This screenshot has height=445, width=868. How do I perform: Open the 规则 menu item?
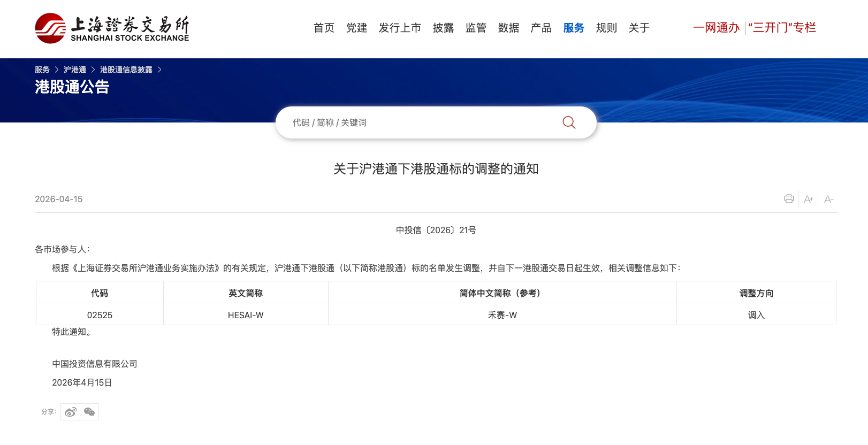606,28
